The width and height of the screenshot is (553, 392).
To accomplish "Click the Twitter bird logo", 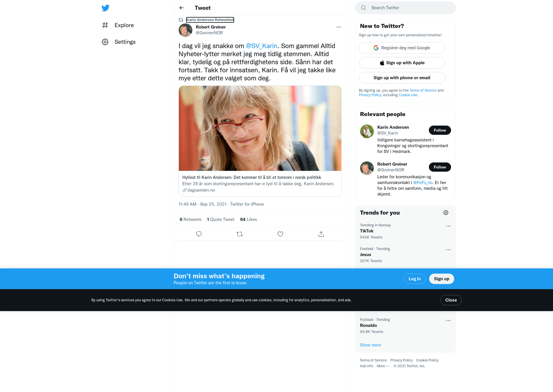I will click(x=105, y=8).
